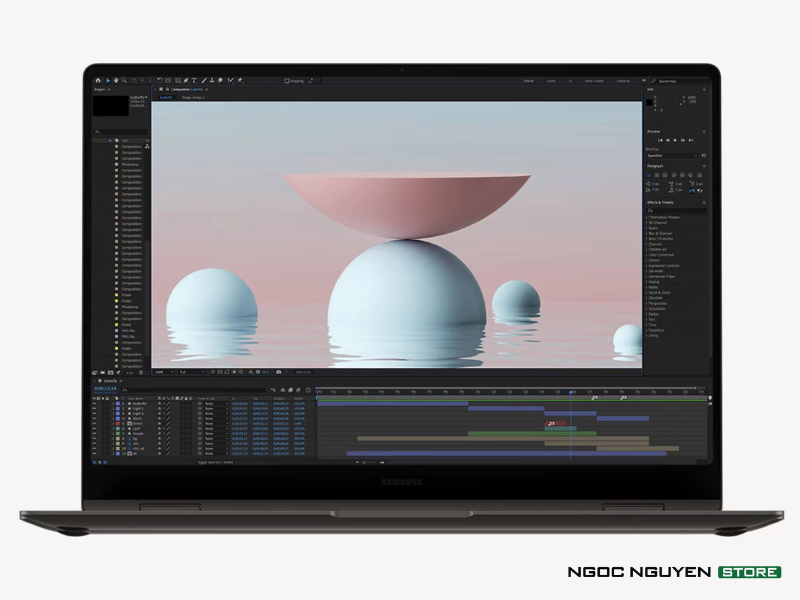Select the Puppet Pin tool
This screenshot has height=600, width=800.
(240, 80)
